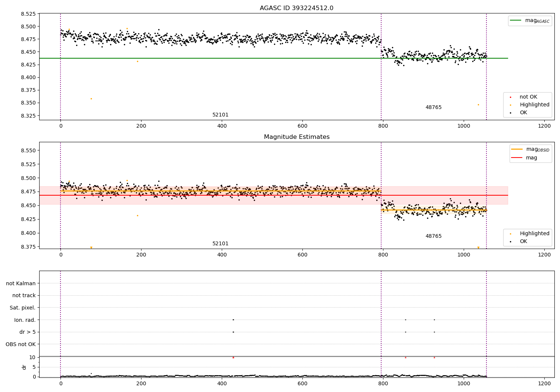Screen dimensions: 560x392
Task: Click the orange outlier near 8.431 in top plot
Action: point(137,61)
